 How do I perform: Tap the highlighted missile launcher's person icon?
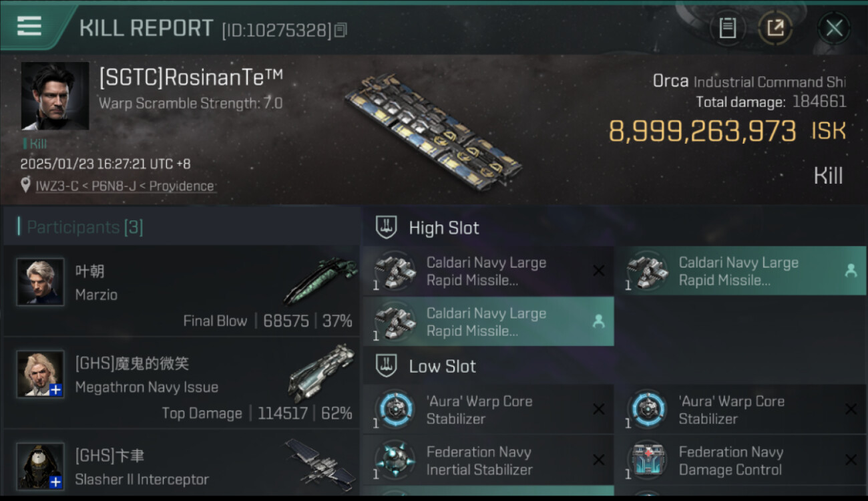point(851,271)
